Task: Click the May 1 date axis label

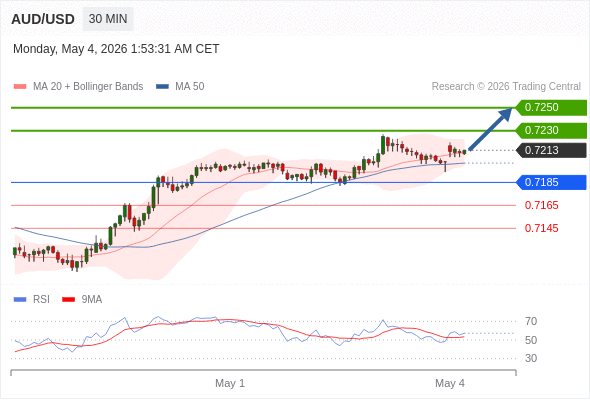Action: coord(230,383)
